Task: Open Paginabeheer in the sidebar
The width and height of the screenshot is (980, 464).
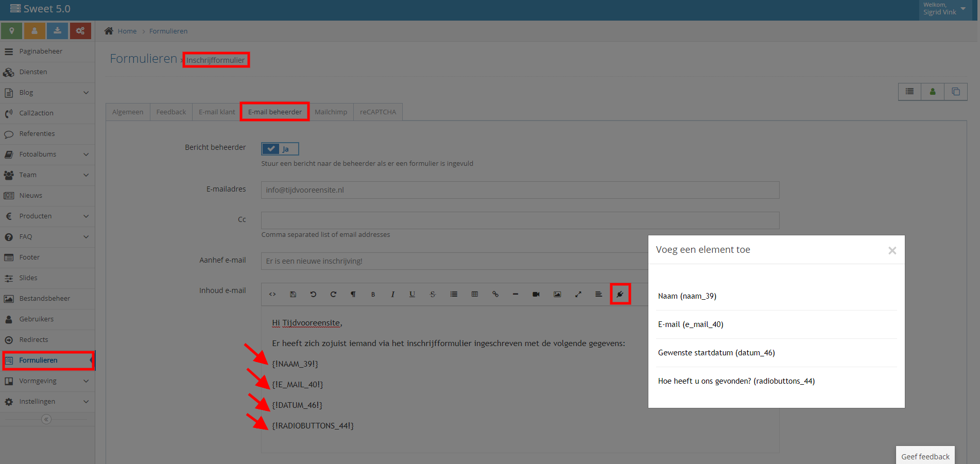Action: point(47,51)
